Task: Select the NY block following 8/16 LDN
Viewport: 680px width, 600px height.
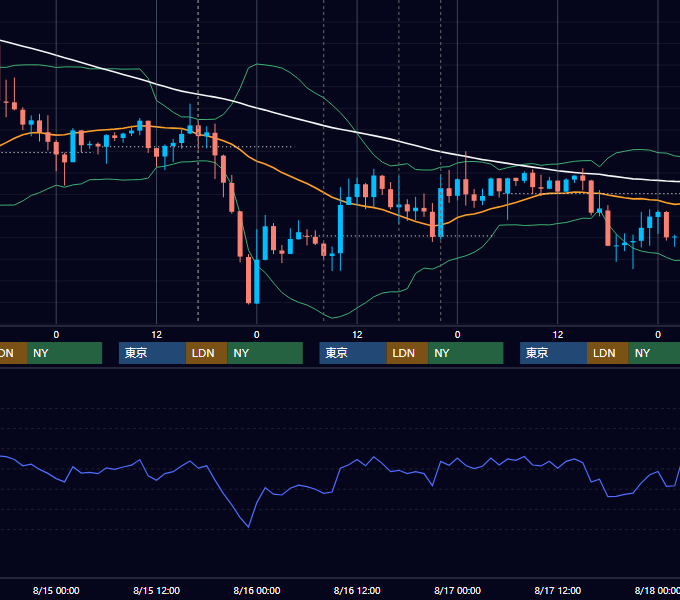Action: coord(466,353)
